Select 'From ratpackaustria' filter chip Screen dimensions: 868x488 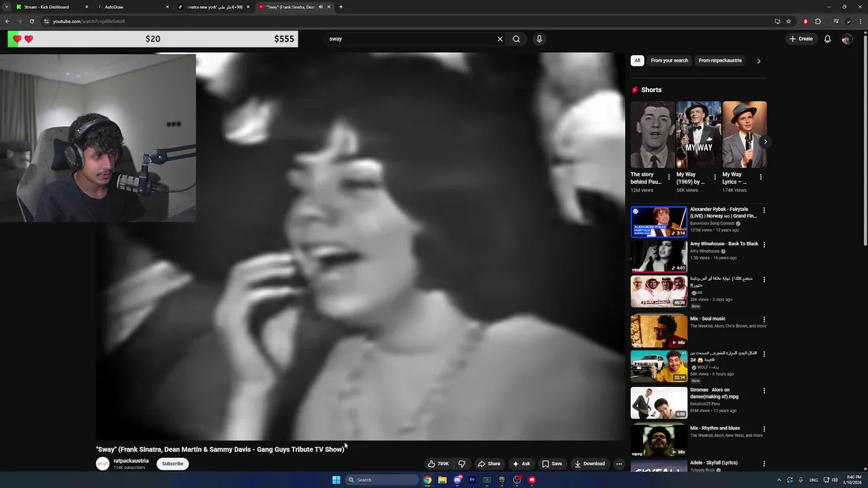coord(720,60)
